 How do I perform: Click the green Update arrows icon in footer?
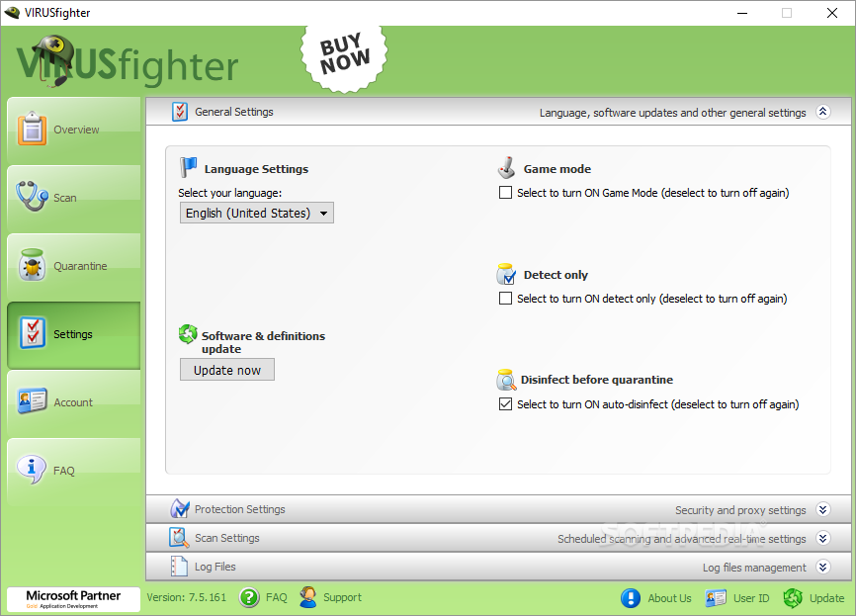793,598
